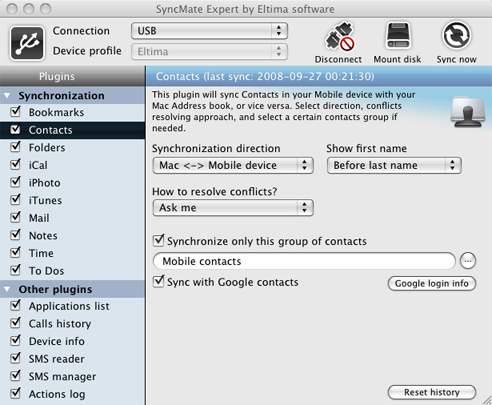The image size is (492, 405).
Task: Click the USB connection icon
Action: point(27,43)
